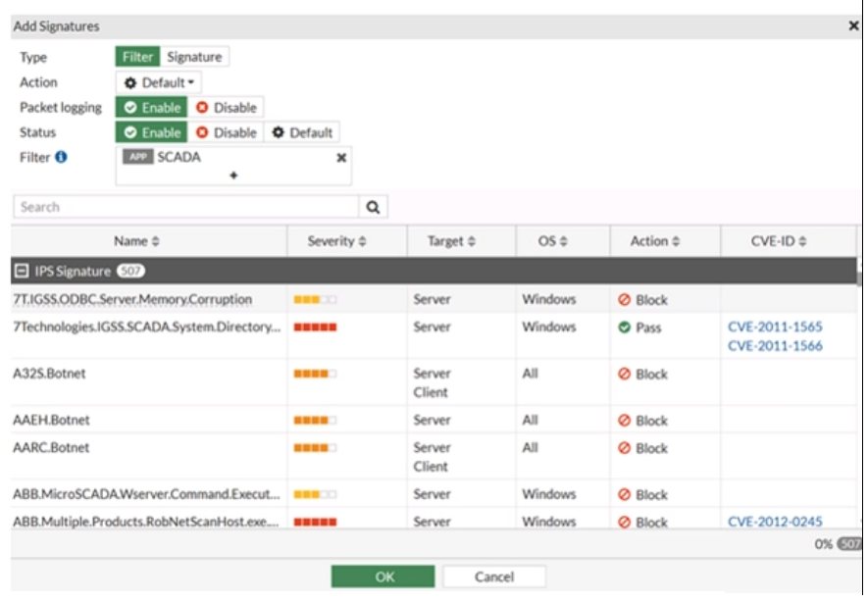Switch Type to Signature
Screen dimensions: 868x602
[194, 57]
